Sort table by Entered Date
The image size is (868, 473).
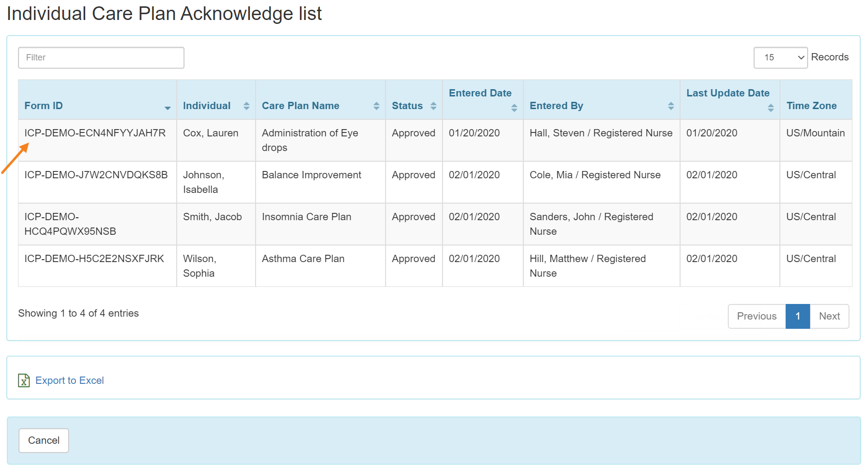(514, 108)
